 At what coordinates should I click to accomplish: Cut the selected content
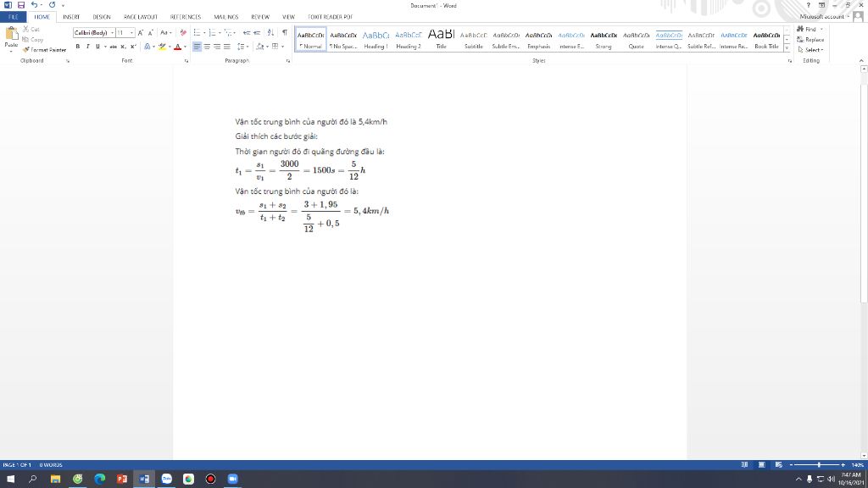[31, 29]
